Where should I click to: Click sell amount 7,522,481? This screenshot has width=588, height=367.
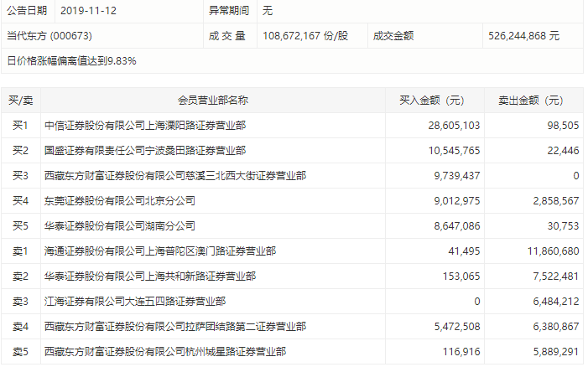tap(556, 277)
